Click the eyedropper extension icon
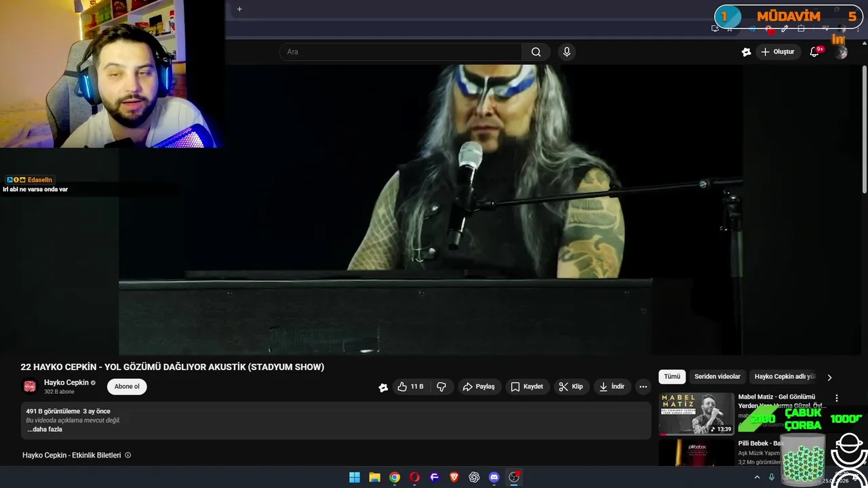Viewport: 868px width, 488px height. coord(785,28)
